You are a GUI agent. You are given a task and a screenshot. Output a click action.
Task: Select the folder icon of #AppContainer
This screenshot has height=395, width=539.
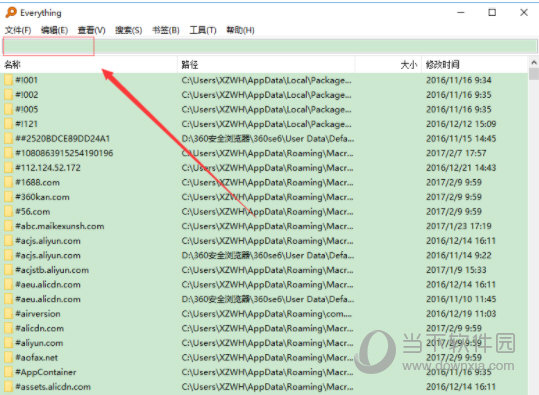[9, 372]
